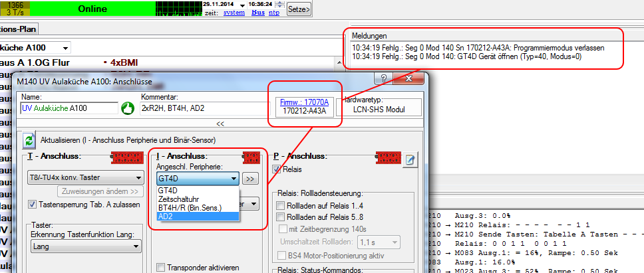
Task: Open the Lang Tastenfunktion dropdown
Action: pos(136,246)
